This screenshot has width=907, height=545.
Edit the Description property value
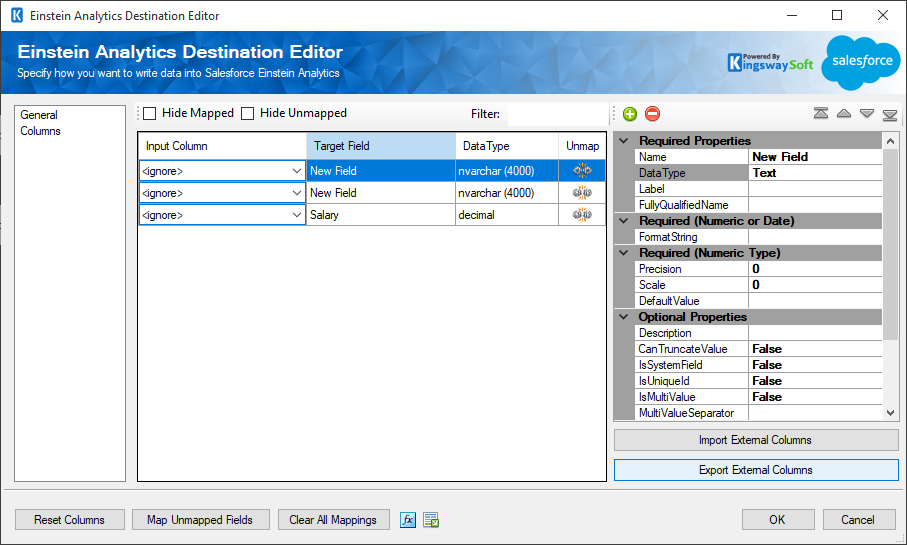click(x=815, y=333)
